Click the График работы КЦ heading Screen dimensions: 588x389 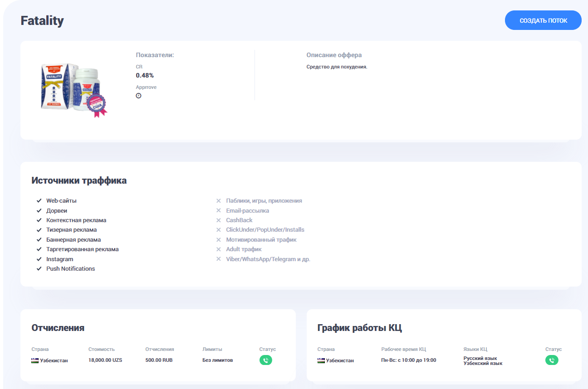pyautogui.click(x=360, y=328)
